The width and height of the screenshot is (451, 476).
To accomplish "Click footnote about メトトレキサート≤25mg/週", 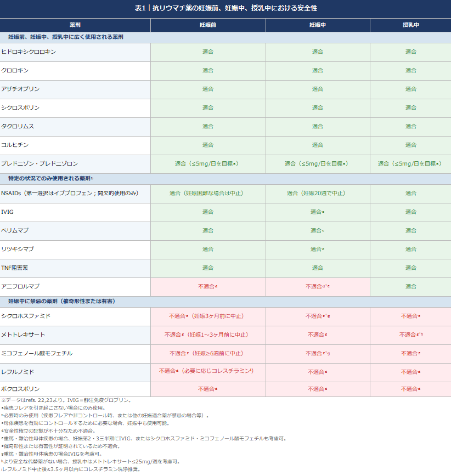I will (92, 462).
